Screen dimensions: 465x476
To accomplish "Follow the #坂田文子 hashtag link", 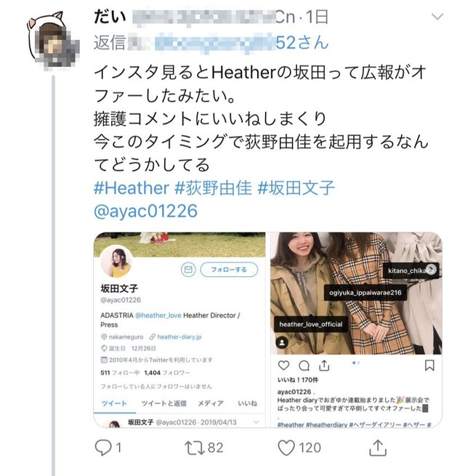I will click(296, 188).
